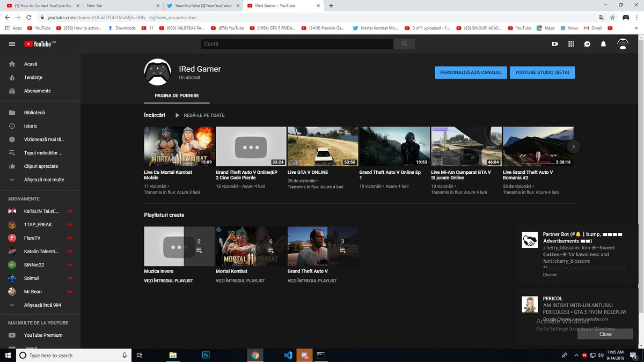Open Clipuri apreciate in sidebar

click(x=40, y=166)
